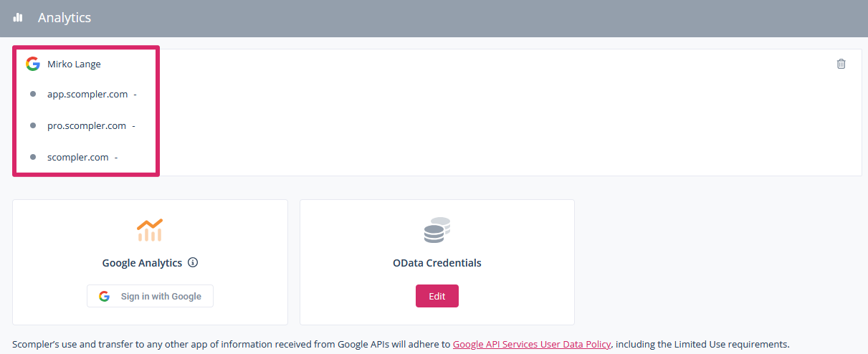Click the status dot beside app.scompler.com
The height and width of the screenshot is (354, 868).
[33, 94]
